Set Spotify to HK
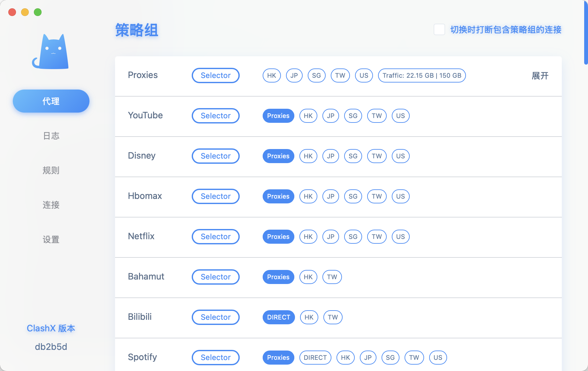Screen dimensions: 588x371 [345, 358]
